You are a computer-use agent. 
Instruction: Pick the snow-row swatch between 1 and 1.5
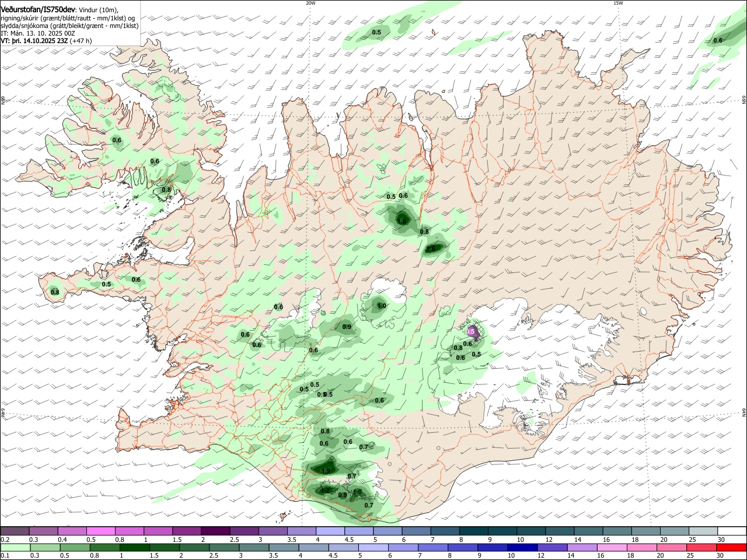pos(158,531)
